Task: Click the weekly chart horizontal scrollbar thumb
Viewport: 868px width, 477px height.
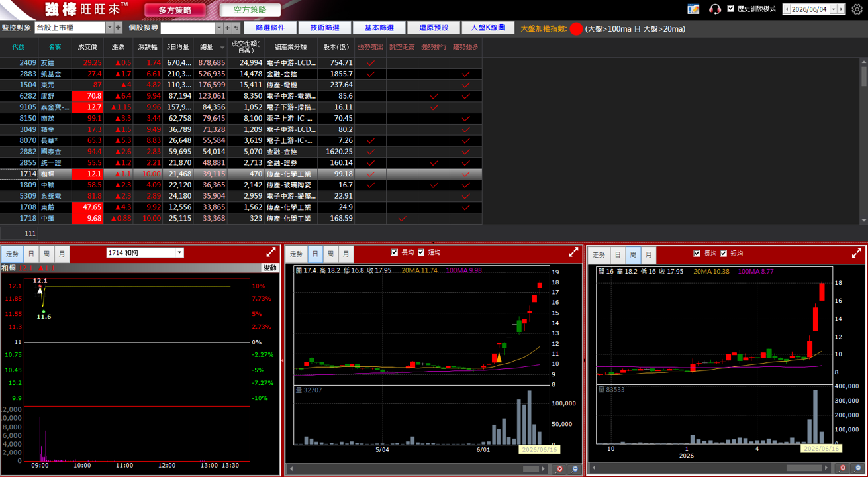Action: (804, 468)
